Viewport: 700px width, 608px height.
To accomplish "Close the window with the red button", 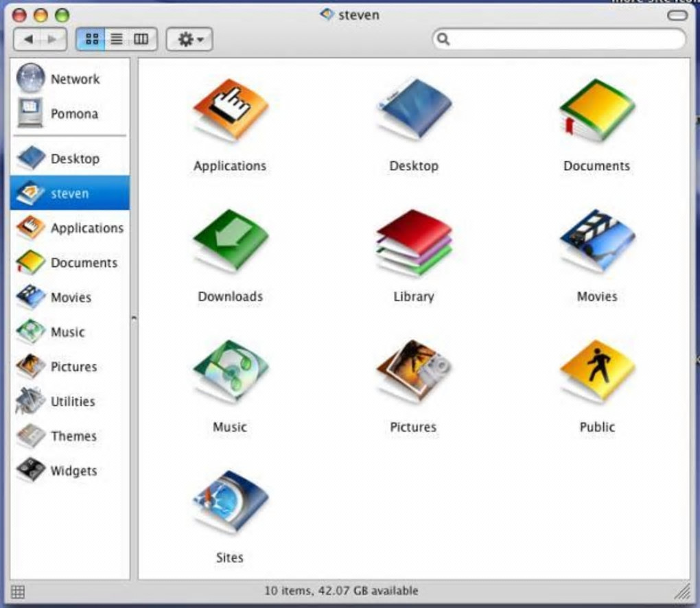I will tap(19, 15).
